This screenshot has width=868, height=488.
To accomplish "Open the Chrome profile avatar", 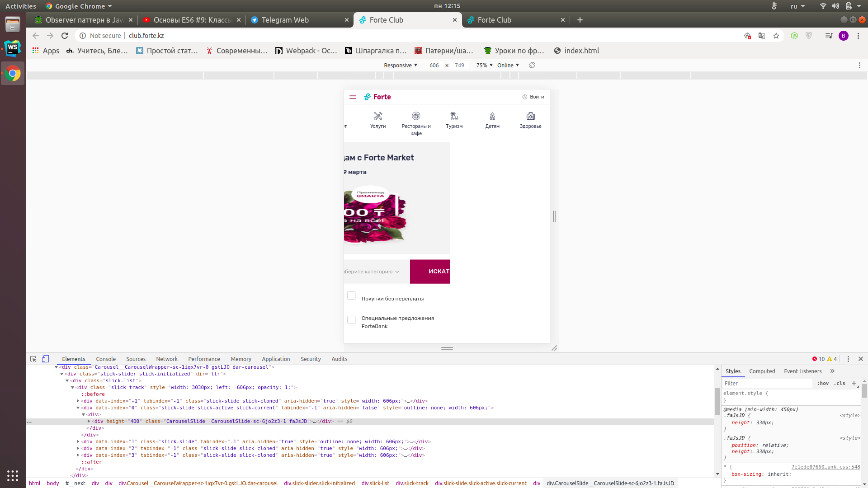I will point(844,36).
